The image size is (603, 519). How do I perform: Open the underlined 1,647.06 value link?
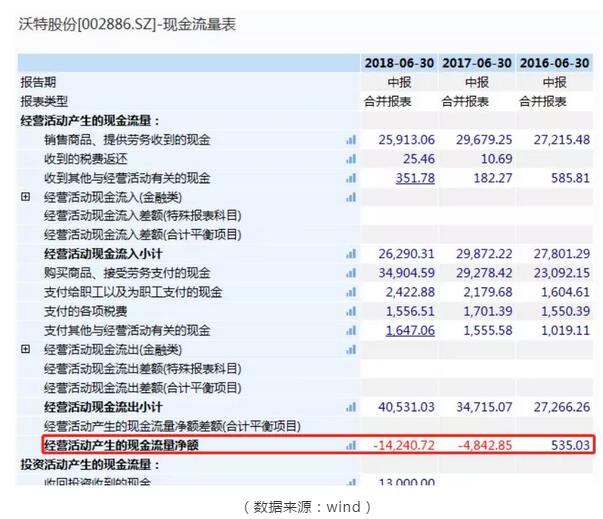point(410,331)
